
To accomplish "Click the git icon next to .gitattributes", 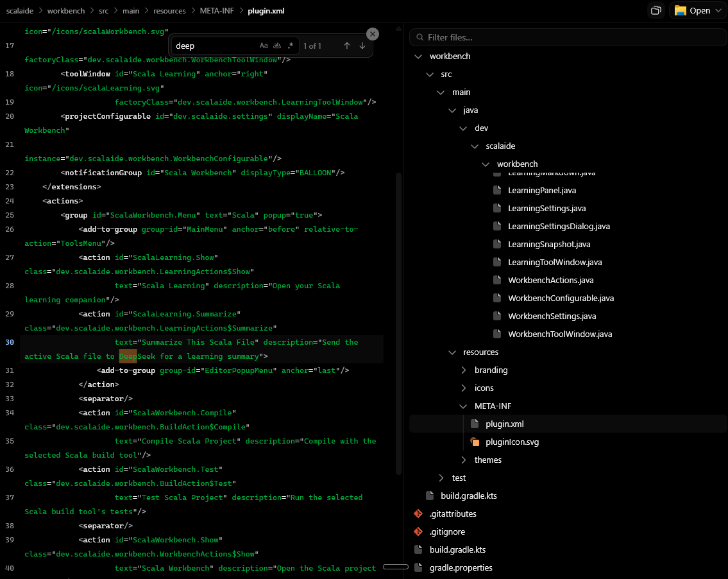I will (x=418, y=514).
